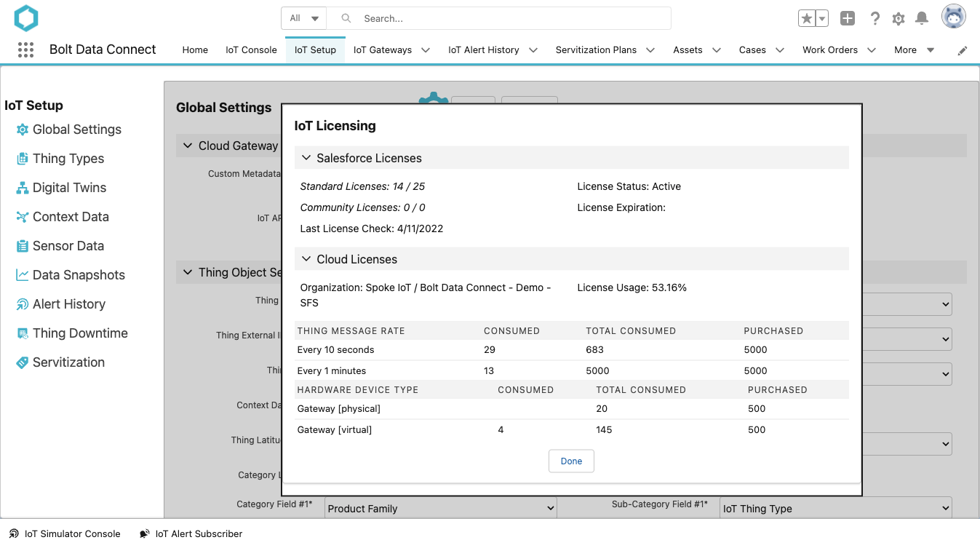
Task: Add this page to favorites with the star
Action: [807, 19]
